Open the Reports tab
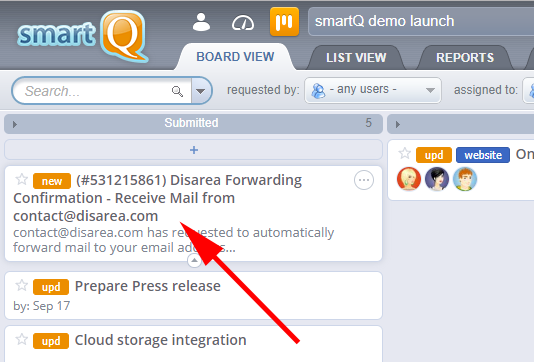Screen dimensions: 534x362 click(x=465, y=58)
